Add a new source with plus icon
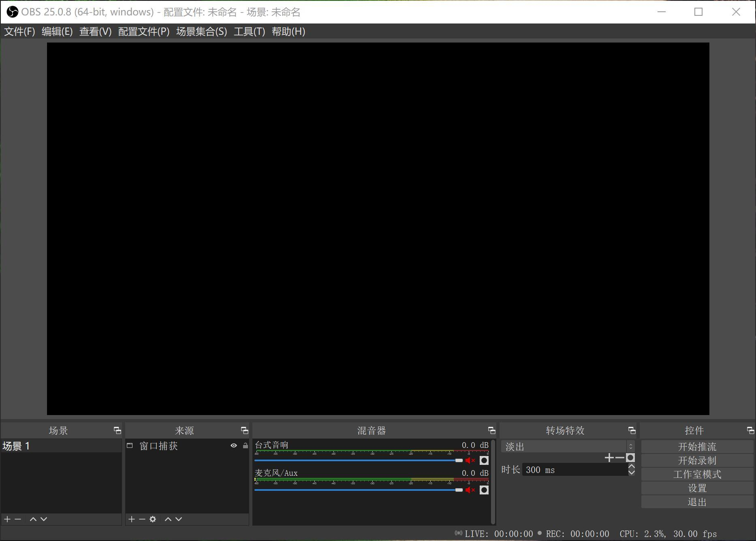 pyautogui.click(x=132, y=519)
